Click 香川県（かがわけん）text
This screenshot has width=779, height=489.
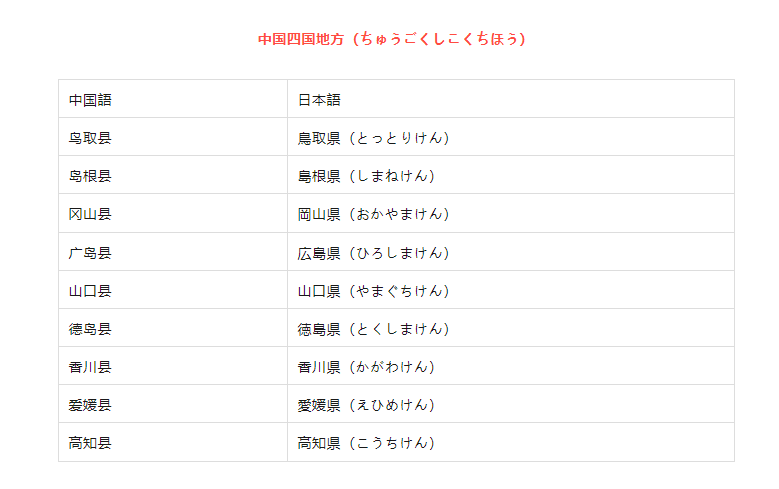[366, 367]
